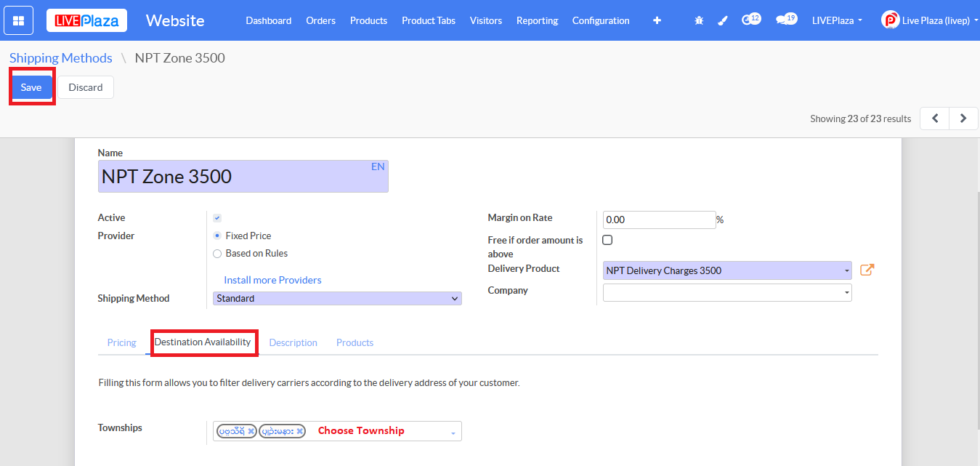This screenshot has width=980, height=466.
Task: Open the Orders menu
Action: 321,20
